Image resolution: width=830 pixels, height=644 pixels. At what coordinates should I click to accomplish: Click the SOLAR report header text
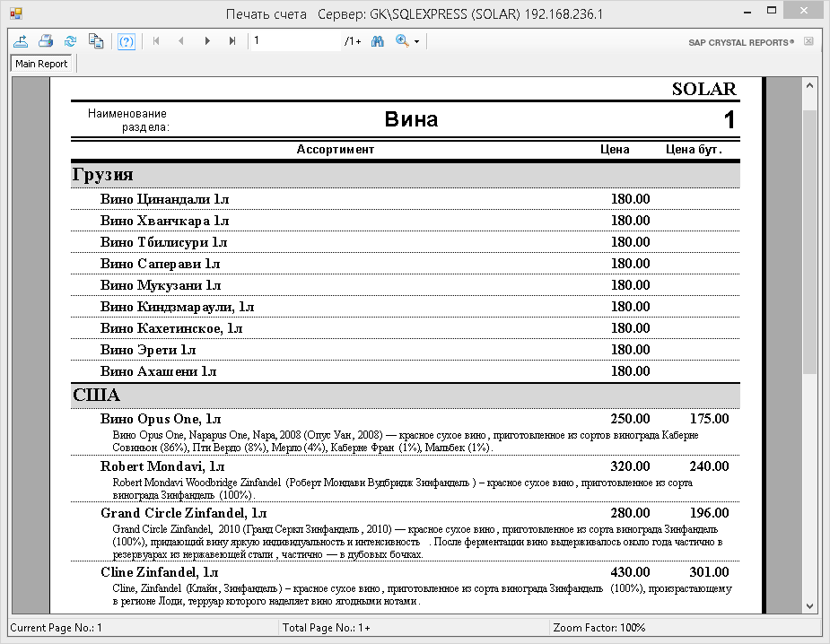pyautogui.click(x=704, y=89)
